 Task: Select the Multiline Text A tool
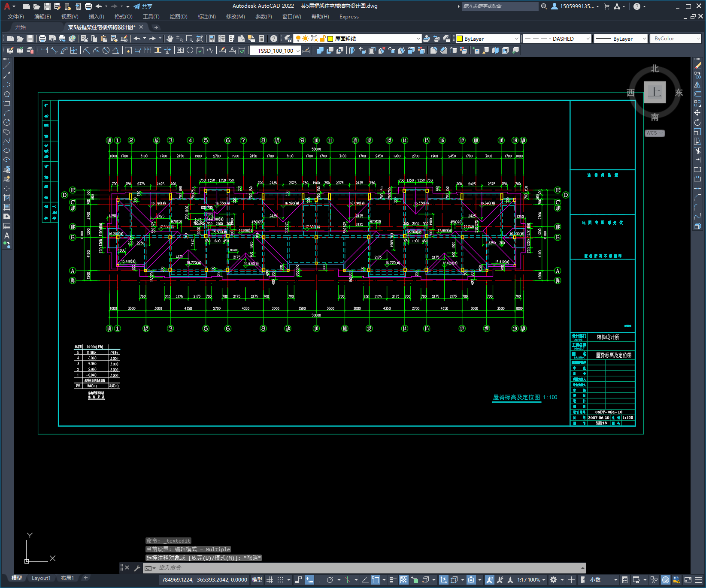7,235
